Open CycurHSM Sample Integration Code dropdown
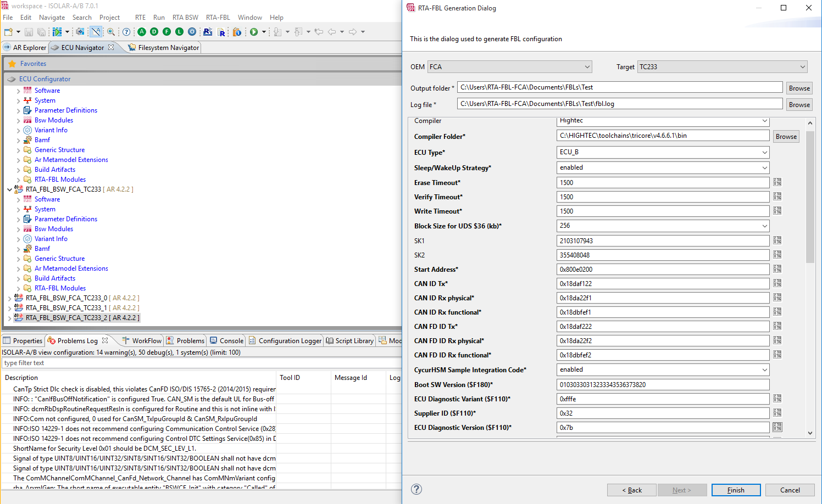This screenshot has height=504, width=822. 663,369
